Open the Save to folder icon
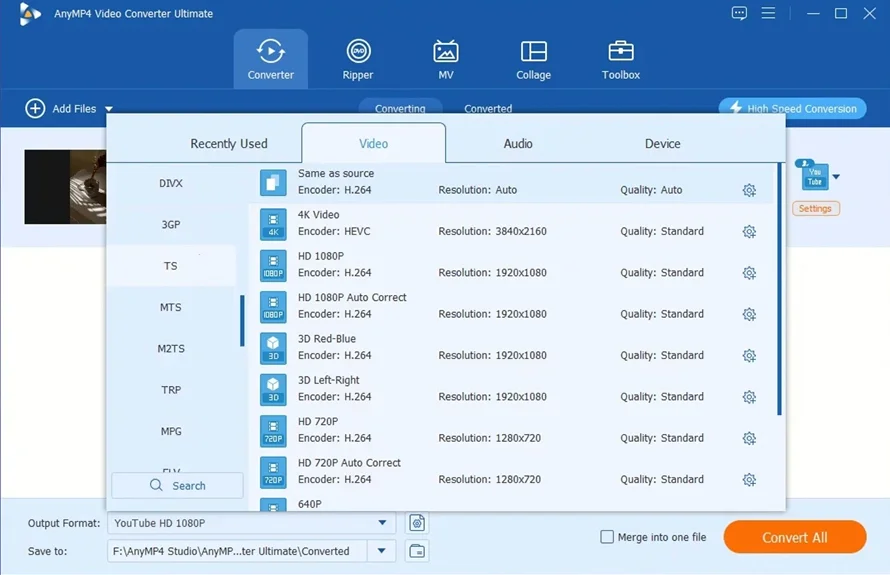This screenshot has height=575, width=890. click(x=417, y=551)
